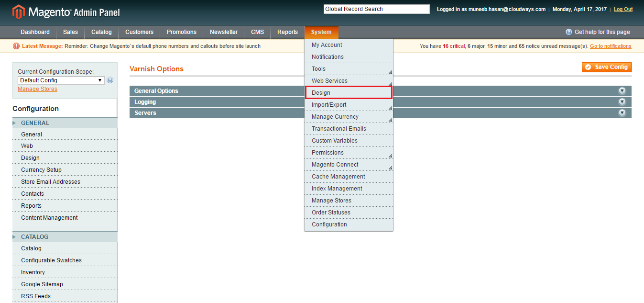Click Get help for this page link
Image resolution: width=644 pixels, height=303 pixels.
point(602,32)
